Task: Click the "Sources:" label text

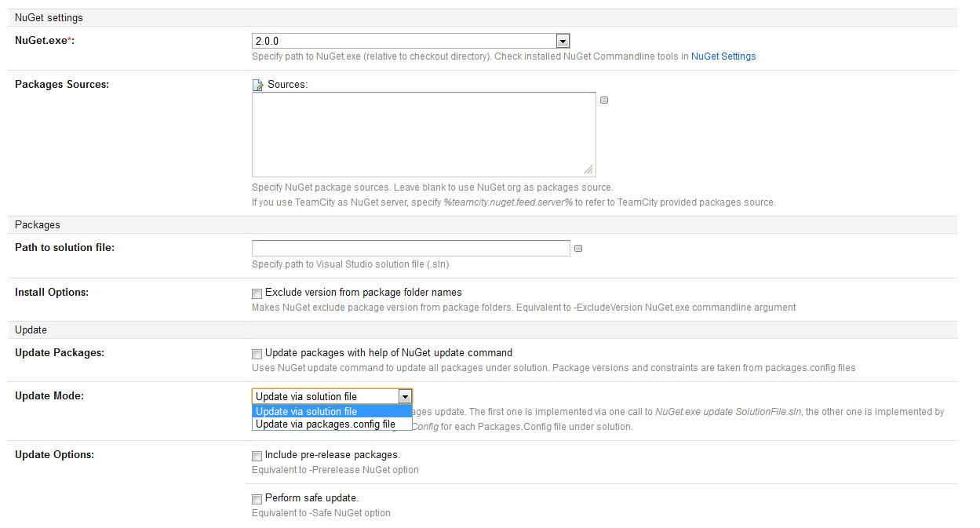Action: click(x=287, y=84)
